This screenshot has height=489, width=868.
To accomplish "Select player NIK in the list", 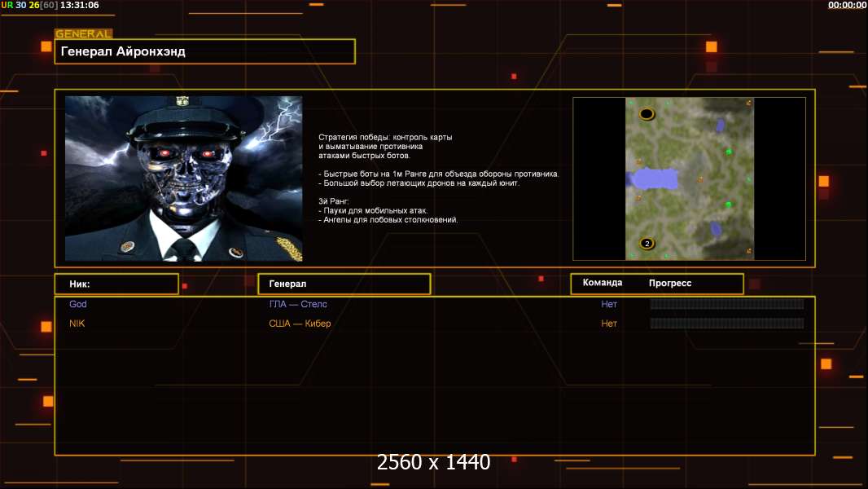I will (77, 324).
